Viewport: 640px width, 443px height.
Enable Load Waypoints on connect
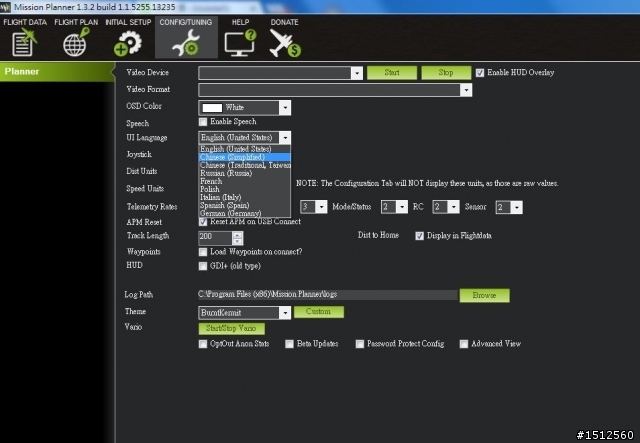(x=203, y=252)
